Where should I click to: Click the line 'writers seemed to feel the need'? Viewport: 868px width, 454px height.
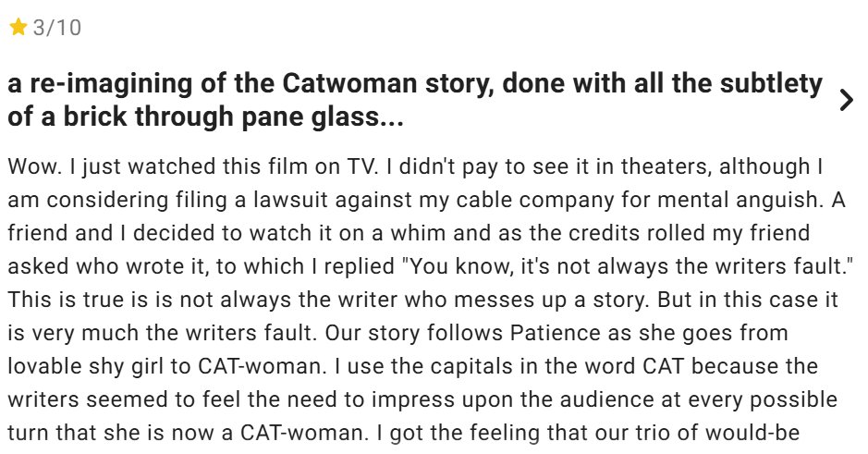tap(422, 398)
